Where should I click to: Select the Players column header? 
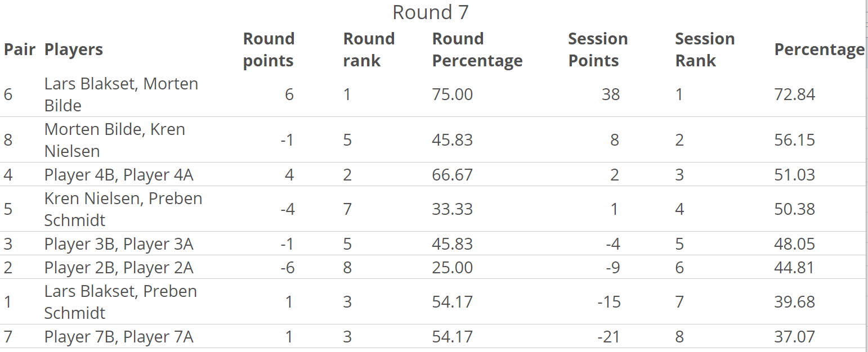[74, 49]
